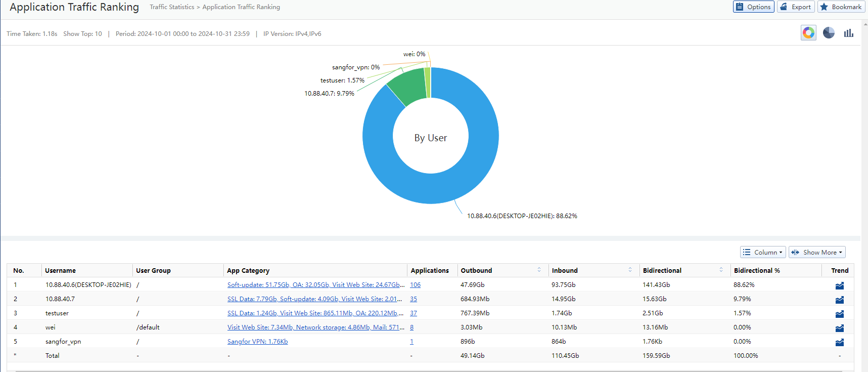Switch to pie chart view
868x372 pixels.
pos(829,33)
